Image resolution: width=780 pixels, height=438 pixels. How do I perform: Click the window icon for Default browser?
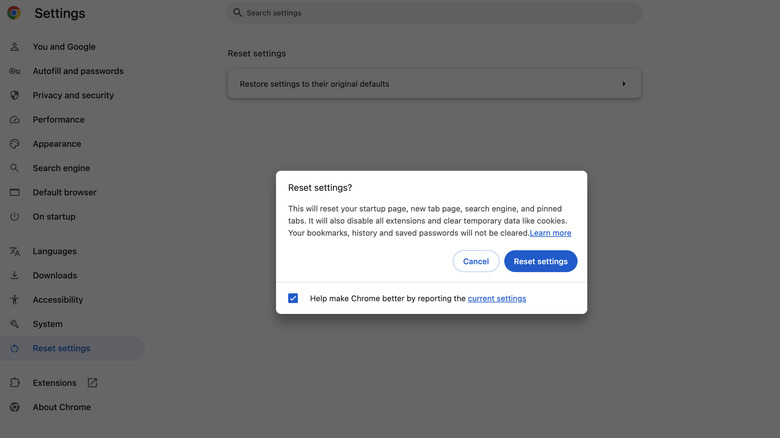[14, 192]
